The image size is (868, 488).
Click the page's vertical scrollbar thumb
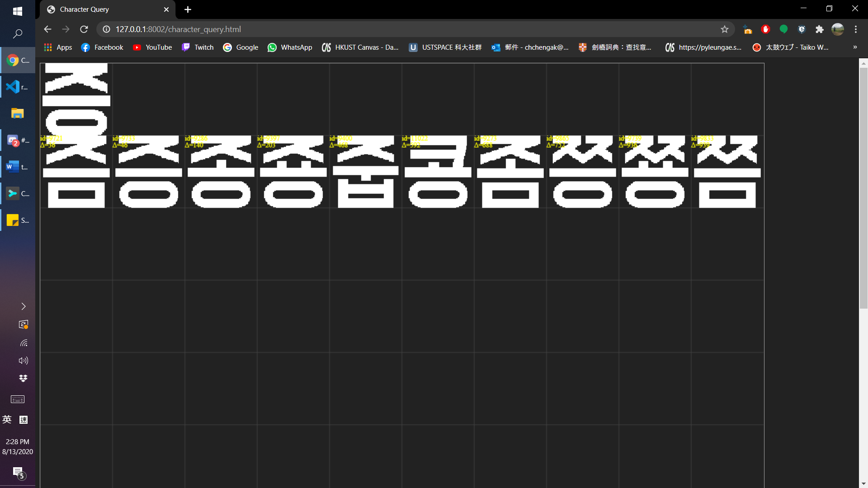[x=863, y=188]
